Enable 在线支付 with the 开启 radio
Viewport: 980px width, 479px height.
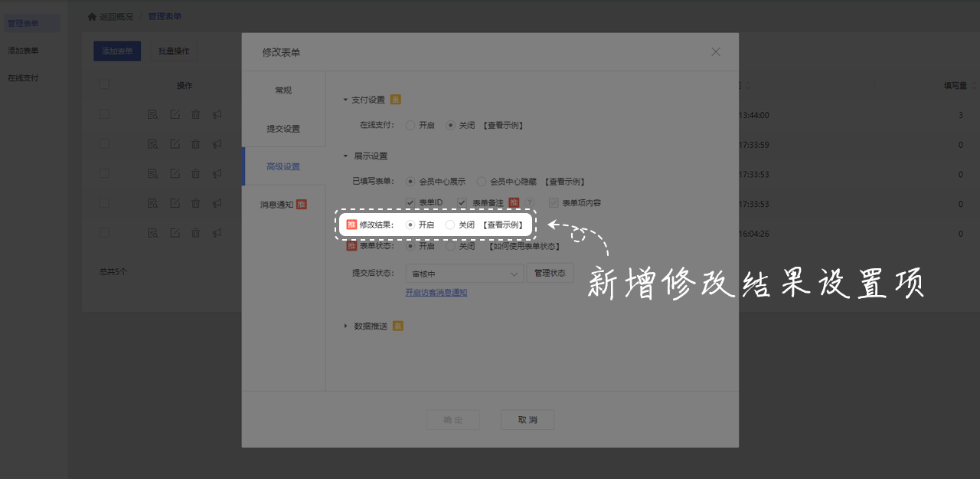click(410, 125)
